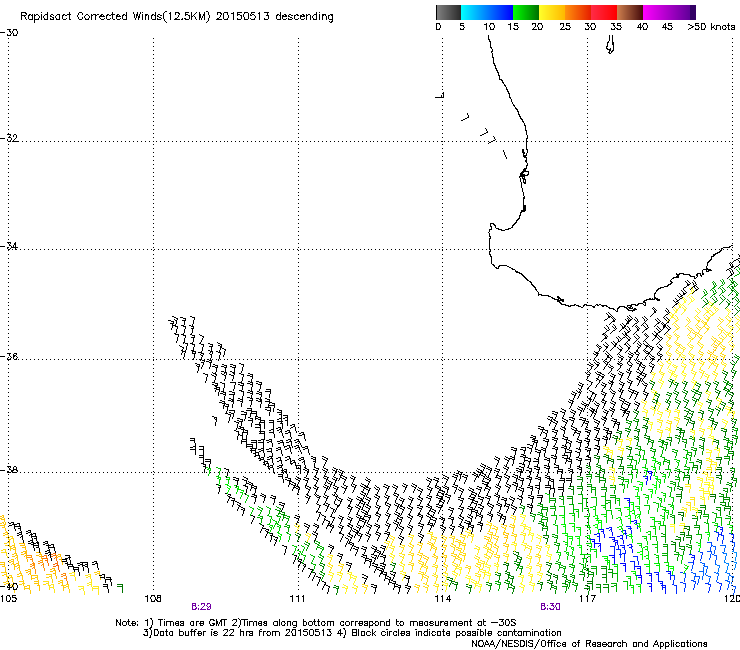
Task: Click the longitude label '105'
Action: pos(8,599)
